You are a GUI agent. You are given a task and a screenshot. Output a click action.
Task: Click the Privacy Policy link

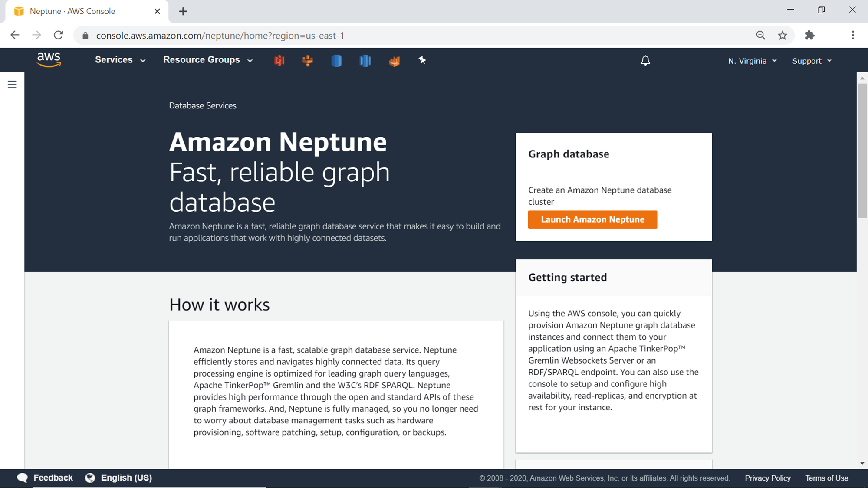(768, 477)
